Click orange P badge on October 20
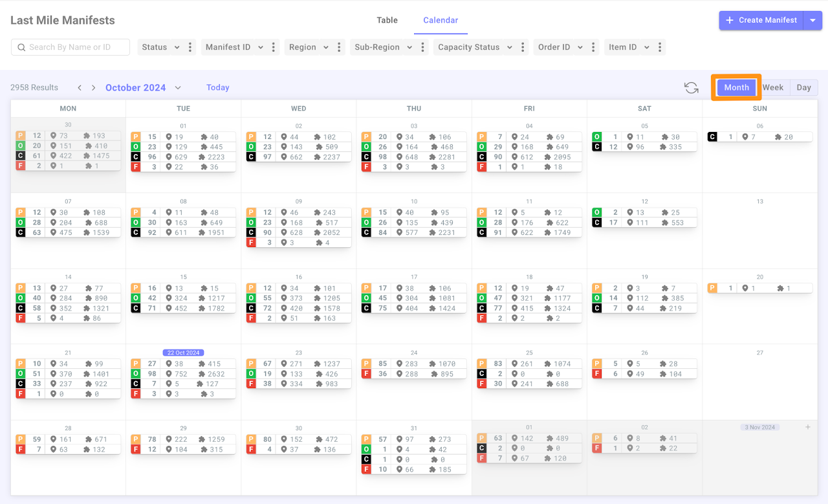This screenshot has height=504, width=828. pos(712,289)
